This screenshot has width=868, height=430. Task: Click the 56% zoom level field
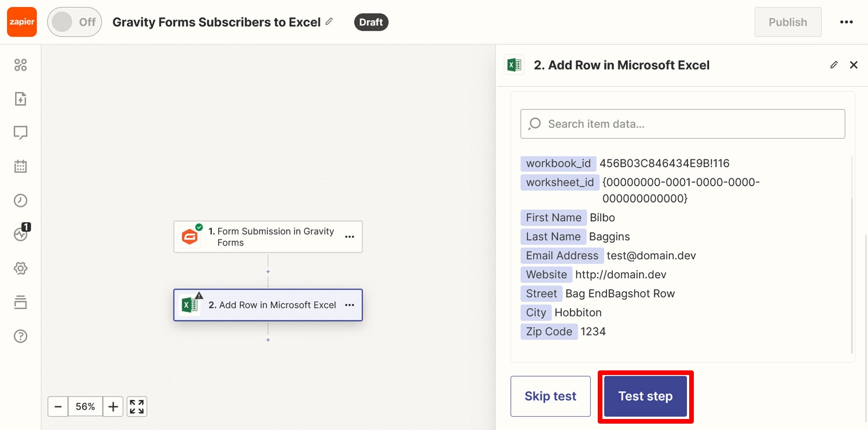point(85,407)
